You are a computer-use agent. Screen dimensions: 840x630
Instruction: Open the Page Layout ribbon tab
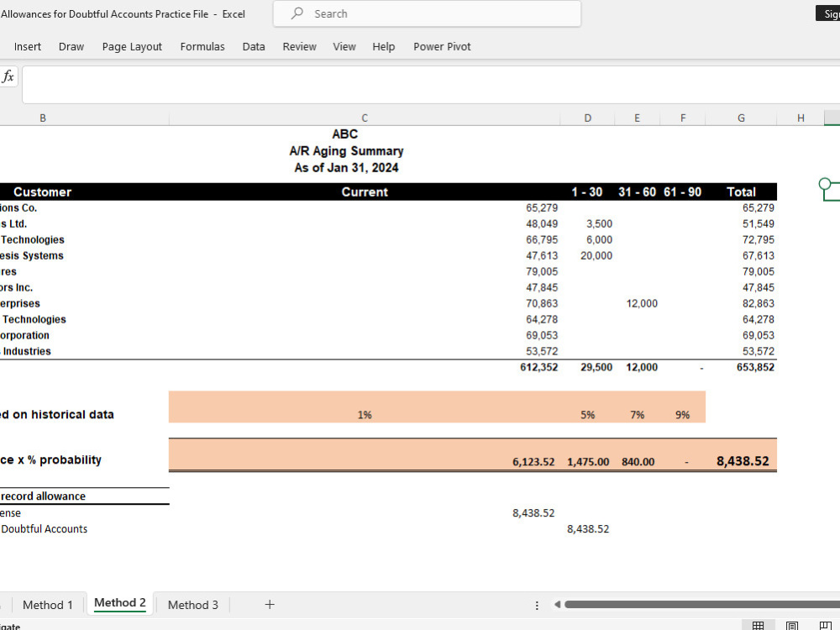pos(132,46)
